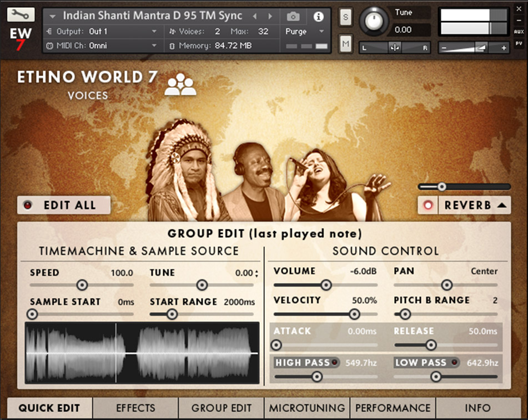
Task: Solo the instrument with S button
Action: point(345,17)
